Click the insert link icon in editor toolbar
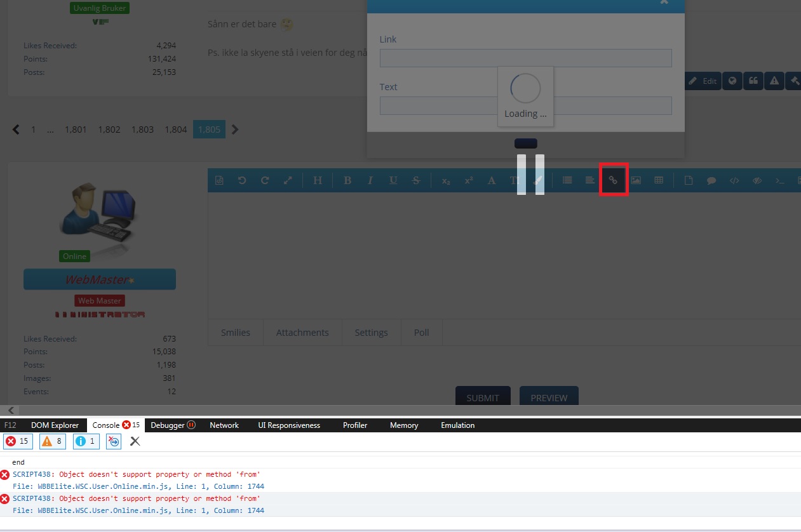The image size is (801, 532). [613, 180]
